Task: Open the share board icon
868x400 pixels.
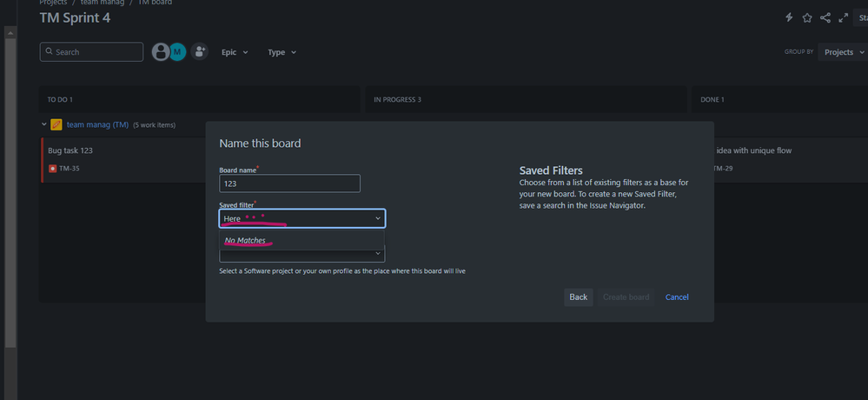Action: pyautogui.click(x=825, y=17)
